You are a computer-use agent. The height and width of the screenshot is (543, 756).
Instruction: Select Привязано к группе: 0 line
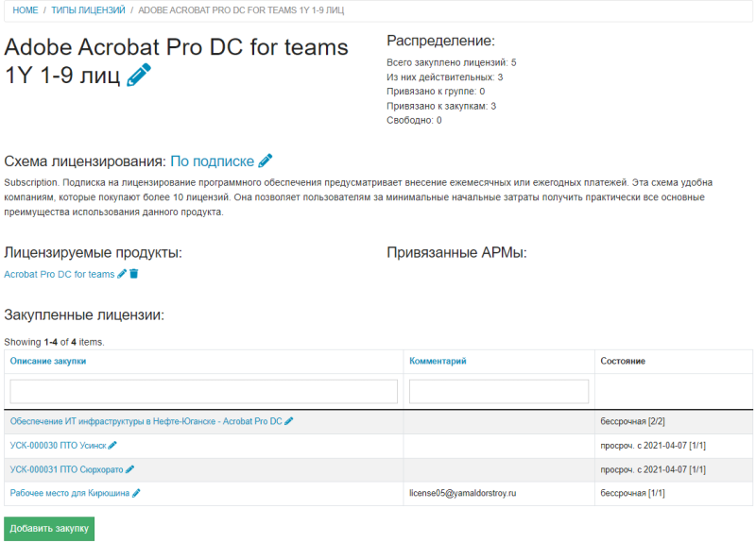click(436, 92)
